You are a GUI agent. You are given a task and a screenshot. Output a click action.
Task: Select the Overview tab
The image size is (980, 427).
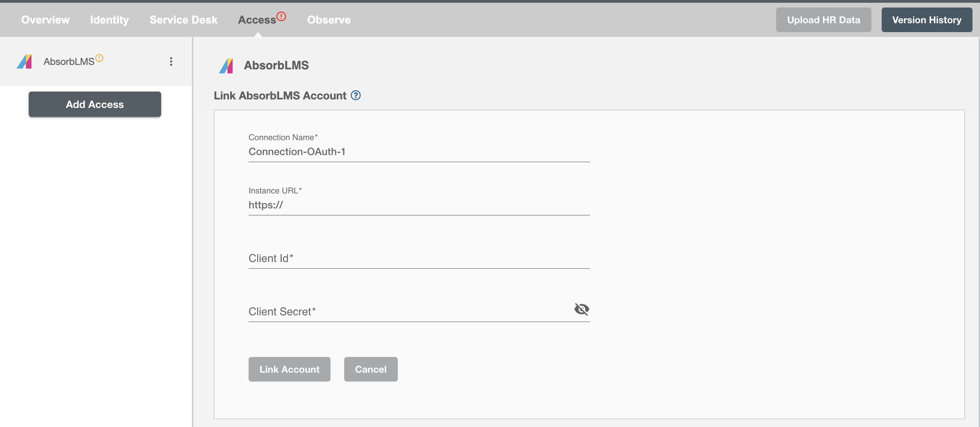(x=45, y=19)
